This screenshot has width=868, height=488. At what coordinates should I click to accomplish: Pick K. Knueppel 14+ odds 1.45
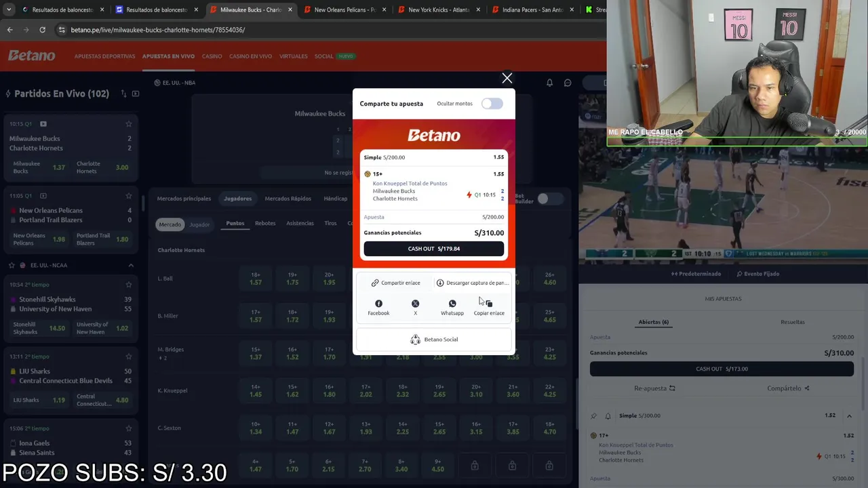tap(256, 390)
